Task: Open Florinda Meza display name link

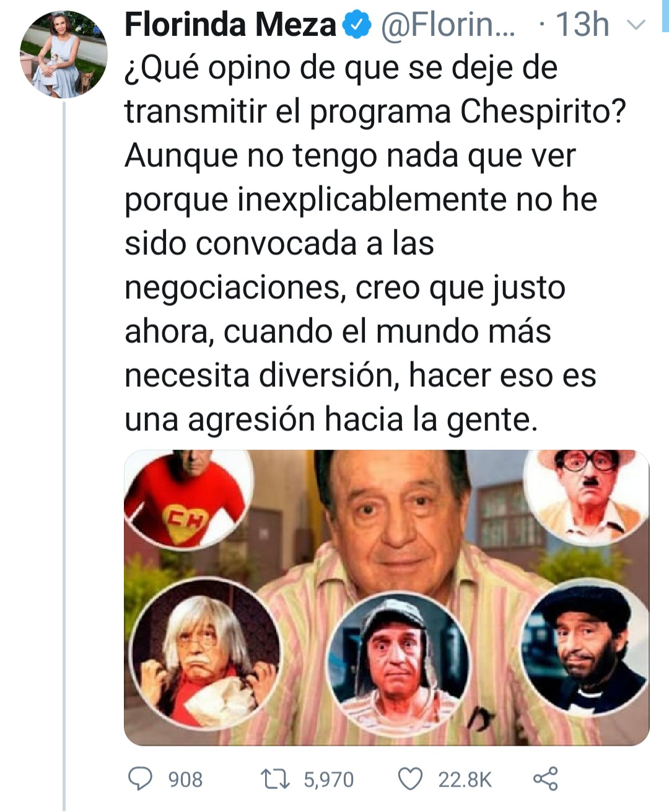Action: point(230,25)
